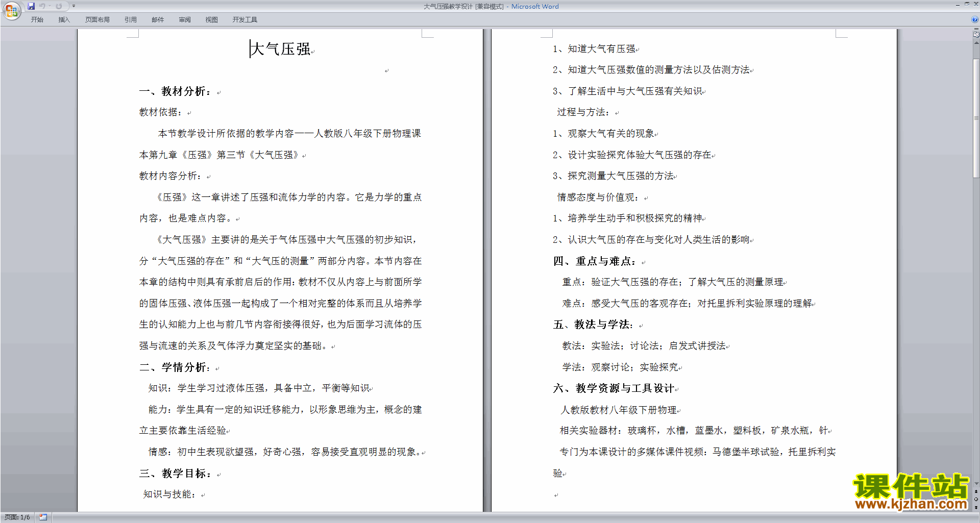The image size is (980, 523).
Task: Expand the Customize Quick Access Toolbar dropdown
Action: [x=73, y=6]
